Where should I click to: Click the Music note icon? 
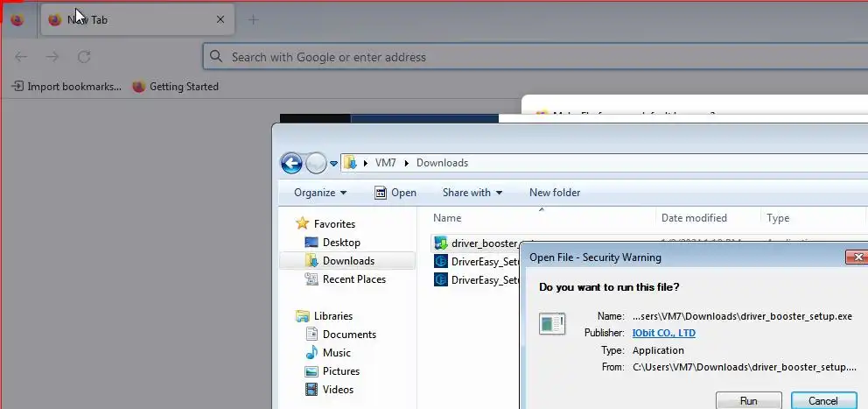[311, 352]
